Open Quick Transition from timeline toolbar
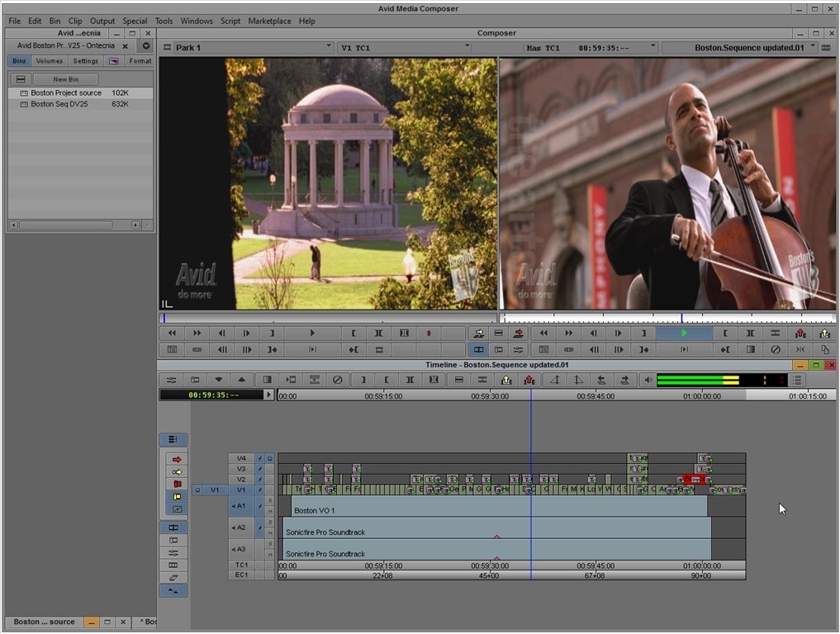Screen dimensions: 840x634 point(267,380)
